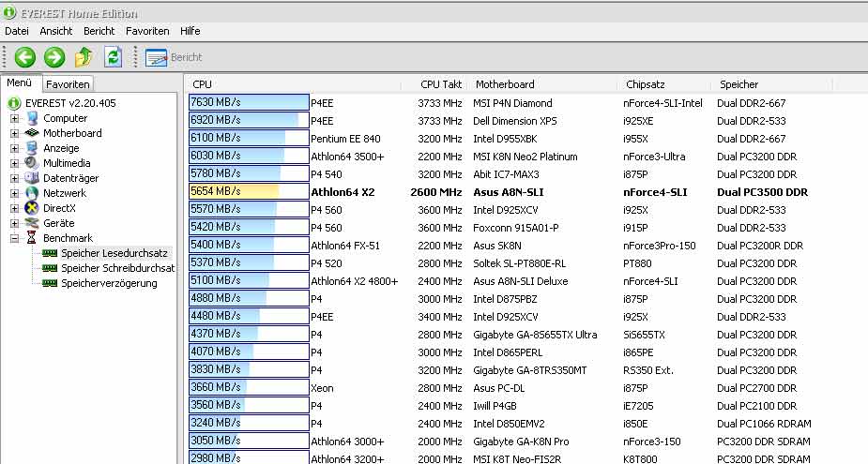Click the nForce3Pro-150 chipset cell
Image resolution: width=868 pixels, height=464 pixels.
pos(660,246)
